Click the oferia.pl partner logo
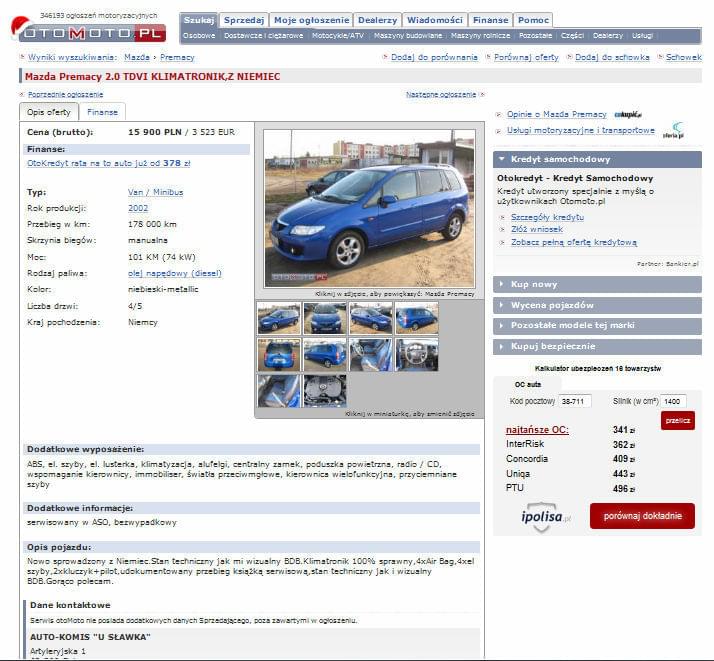 (673, 130)
